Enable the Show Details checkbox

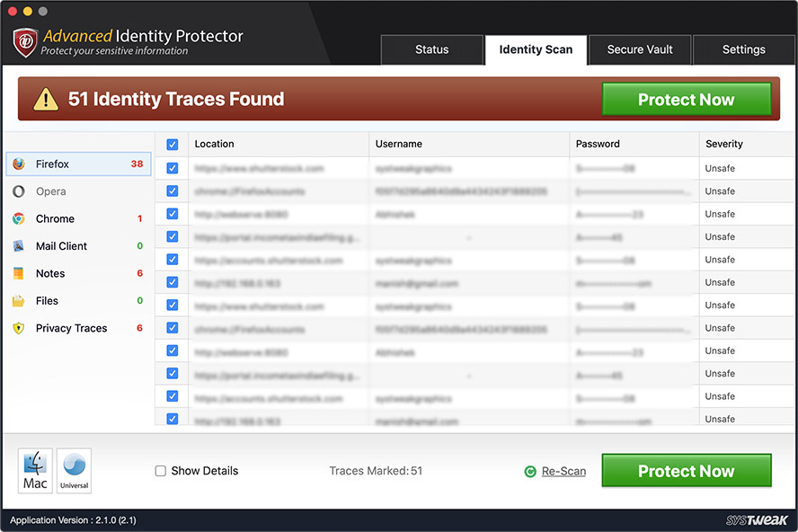161,471
